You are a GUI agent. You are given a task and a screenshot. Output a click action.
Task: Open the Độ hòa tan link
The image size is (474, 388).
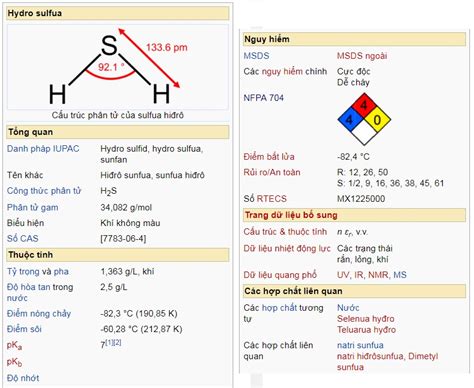pyautogui.click(x=28, y=287)
